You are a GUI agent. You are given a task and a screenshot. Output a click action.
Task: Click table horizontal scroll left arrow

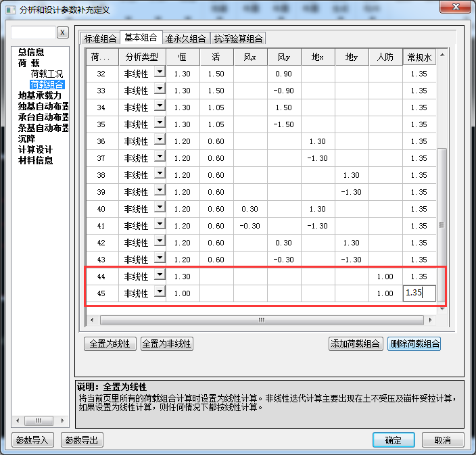[x=92, y=320]
